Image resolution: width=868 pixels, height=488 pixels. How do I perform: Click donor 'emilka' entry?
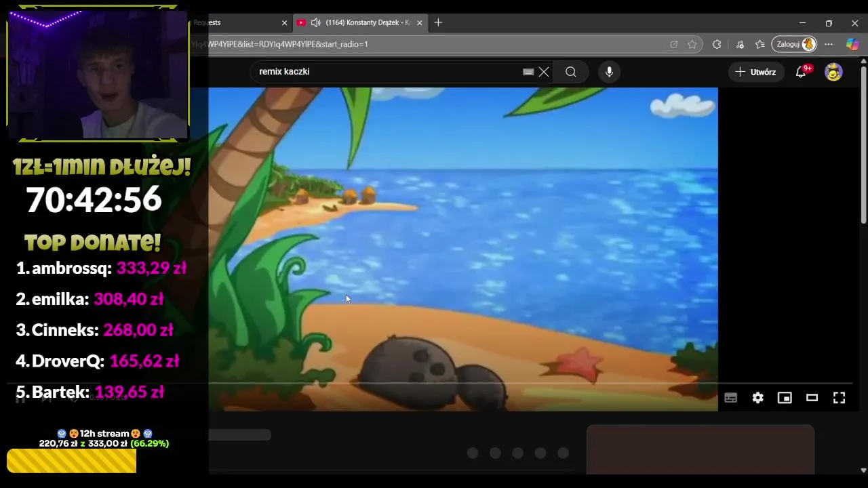click(x=90, y=299)
